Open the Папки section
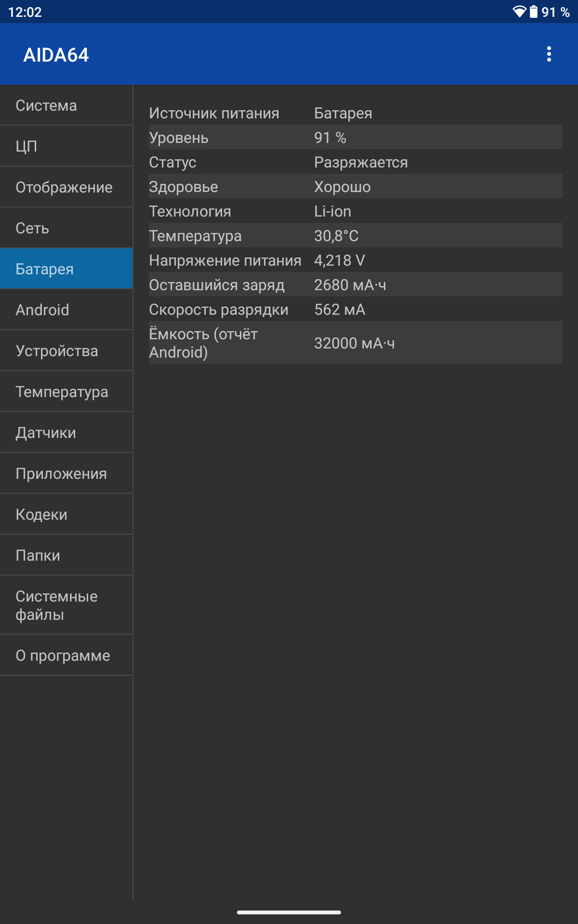 (66, 555)
